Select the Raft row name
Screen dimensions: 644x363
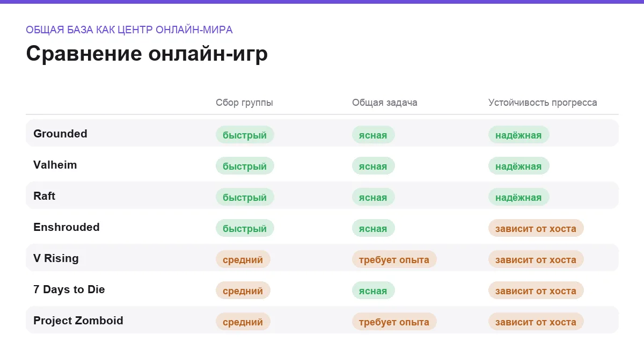(x=45, y=196)
